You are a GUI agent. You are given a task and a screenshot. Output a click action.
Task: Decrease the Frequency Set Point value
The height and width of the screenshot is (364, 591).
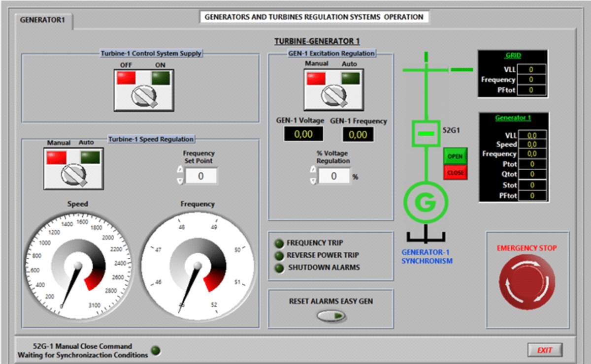[x=180, y=181]
